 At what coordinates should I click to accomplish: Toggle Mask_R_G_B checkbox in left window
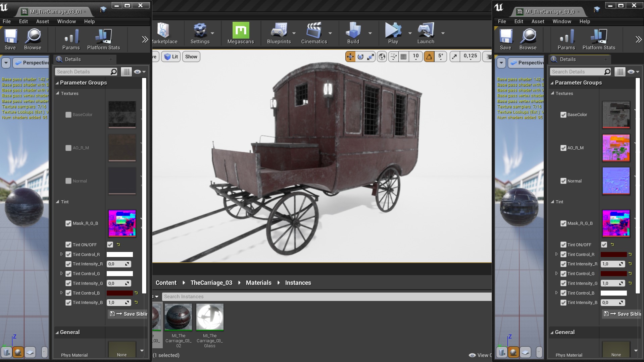coord(68,223)
